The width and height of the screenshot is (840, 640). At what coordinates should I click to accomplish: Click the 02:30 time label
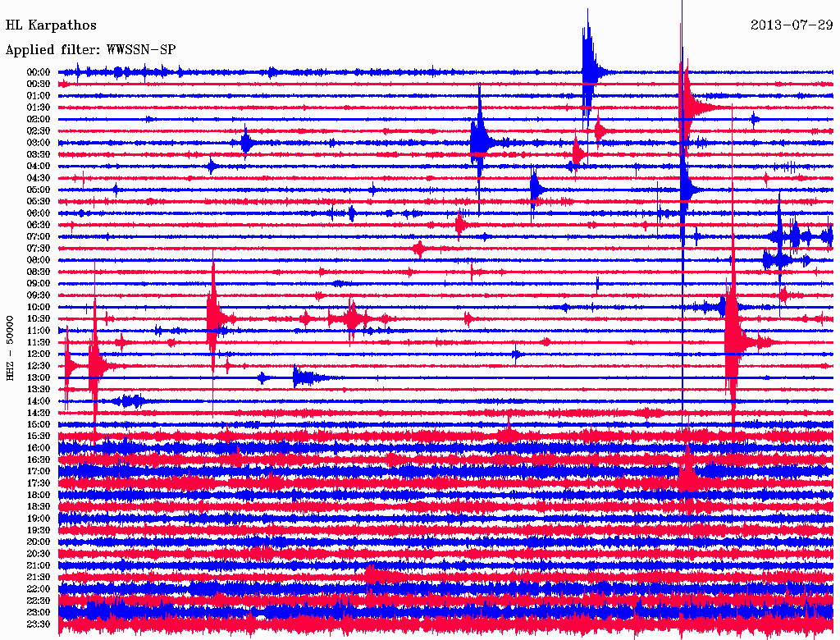[x=39, y=130]
